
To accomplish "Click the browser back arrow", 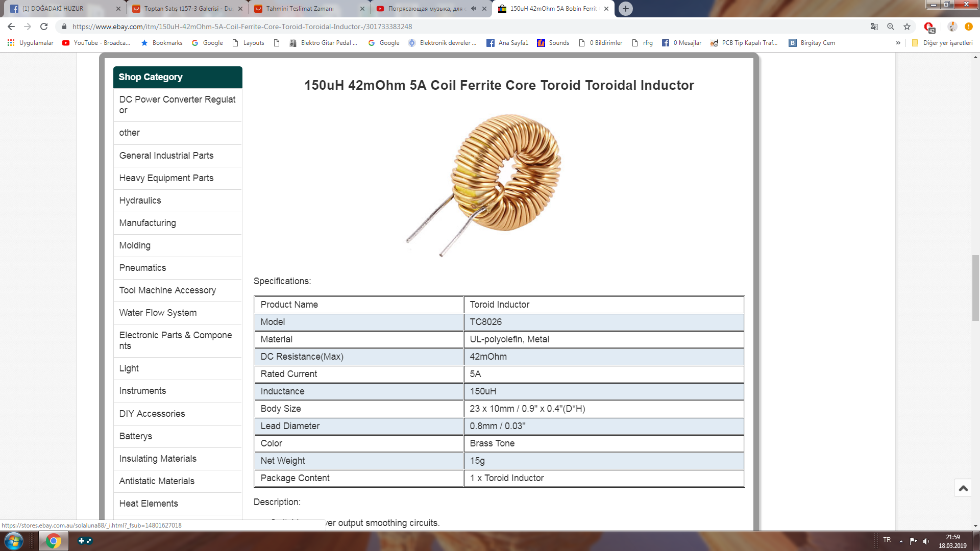I will click(x=11, y=27).
